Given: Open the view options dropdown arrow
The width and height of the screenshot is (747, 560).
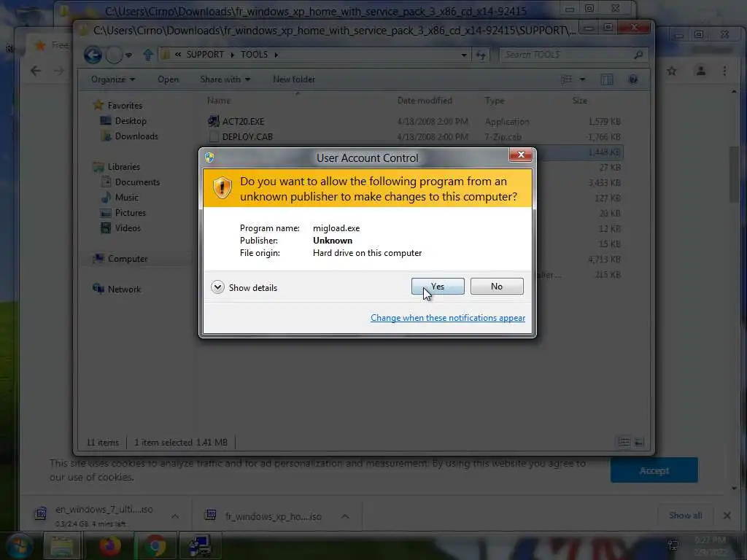Looking at the screenshot, I should (x=582, y=79).
